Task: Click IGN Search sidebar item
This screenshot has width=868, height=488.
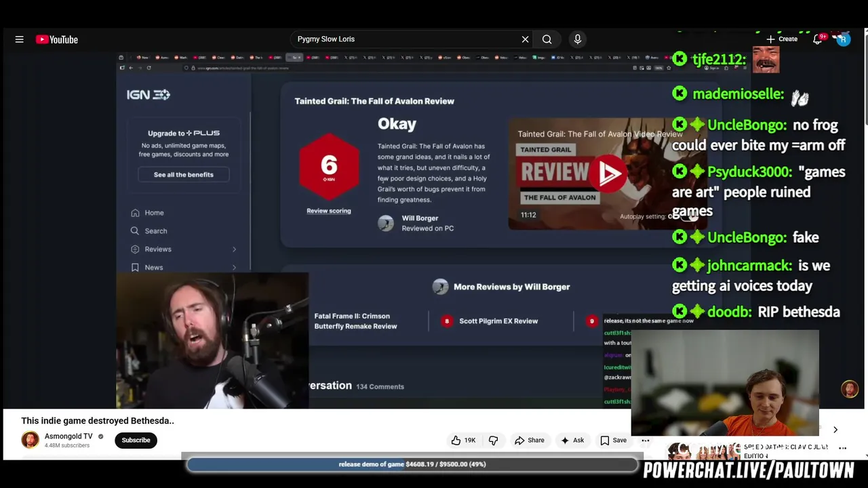Action: point(155,231)
